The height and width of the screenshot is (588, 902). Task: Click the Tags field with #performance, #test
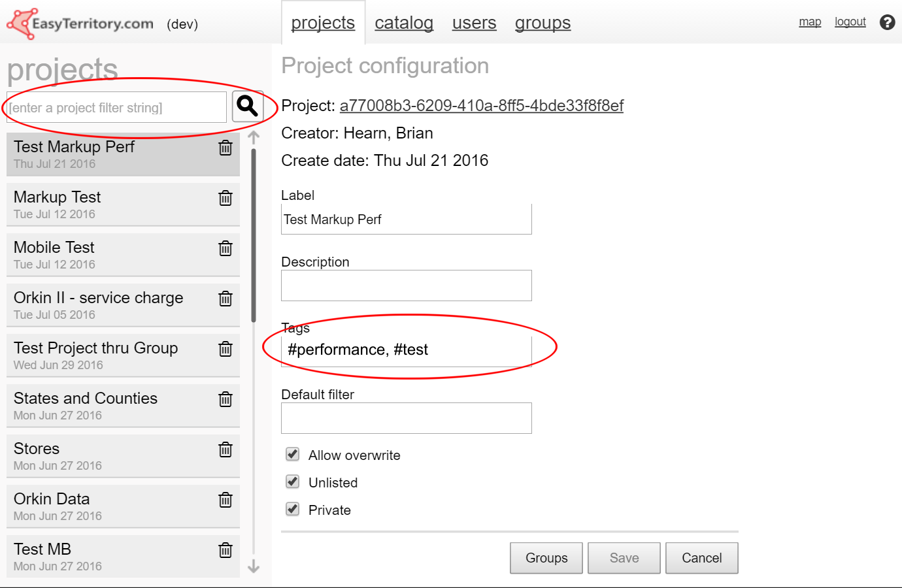point(407,351)
